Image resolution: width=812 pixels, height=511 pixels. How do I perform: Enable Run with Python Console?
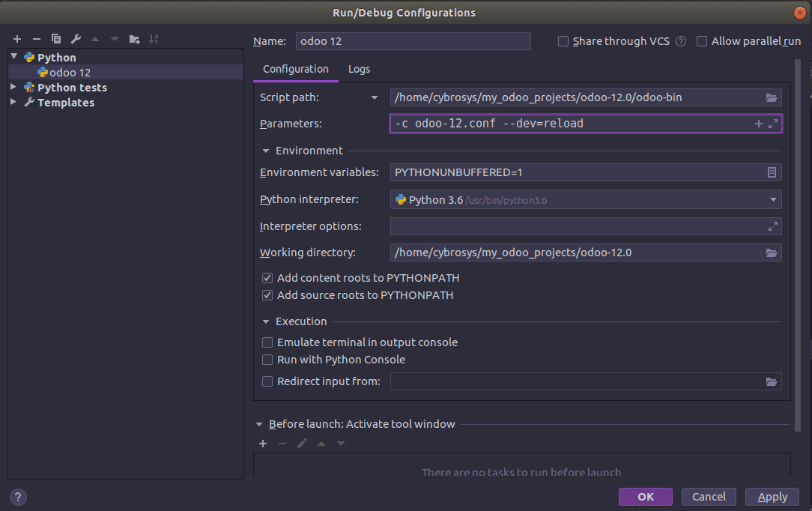[267, 360]
